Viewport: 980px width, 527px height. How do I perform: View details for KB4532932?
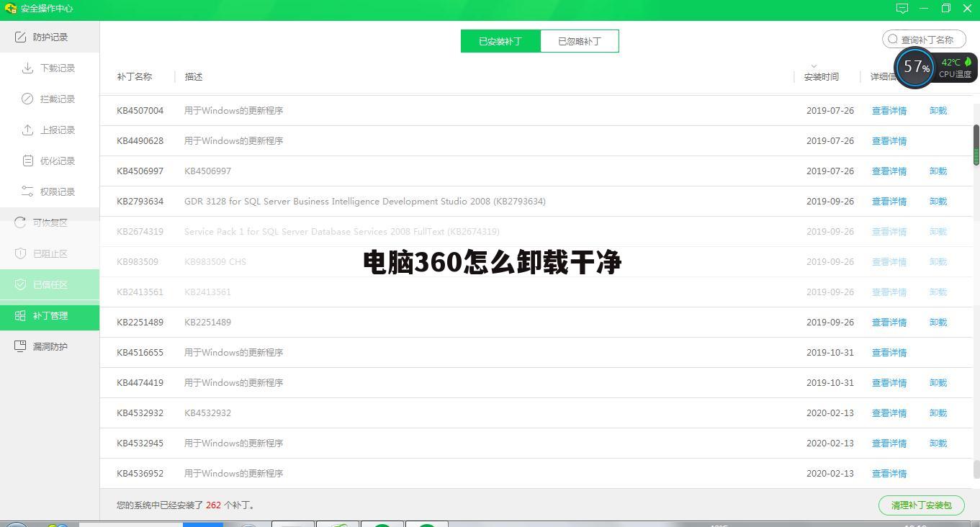coord(889,413)
